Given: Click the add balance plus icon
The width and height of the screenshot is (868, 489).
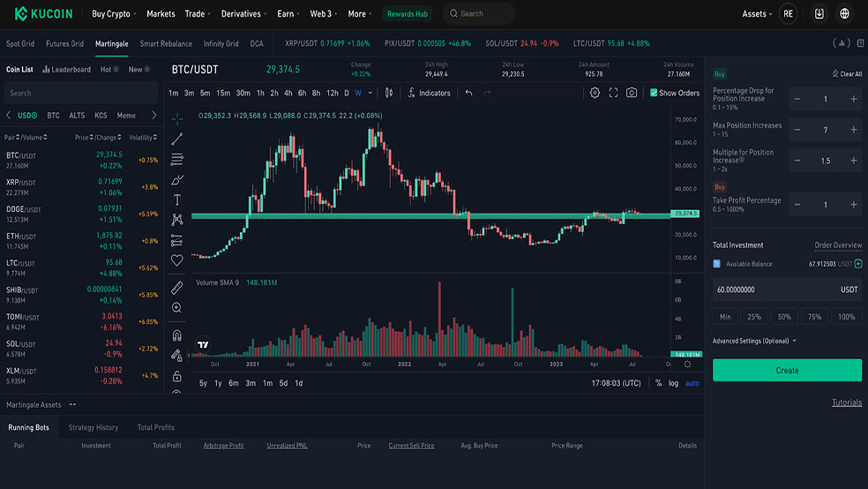Looking at the screenshot, I should pos(858,264).
